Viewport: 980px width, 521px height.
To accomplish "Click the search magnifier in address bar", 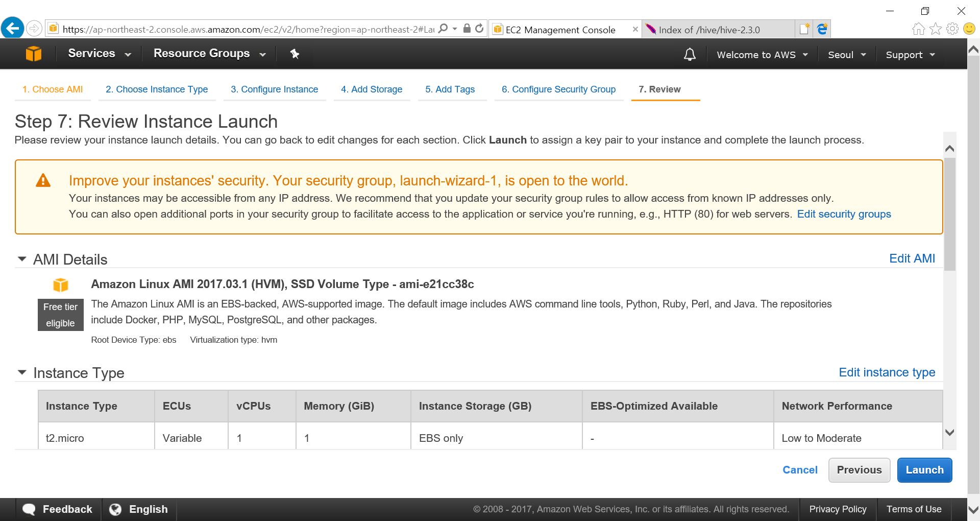I will (443, 29).
